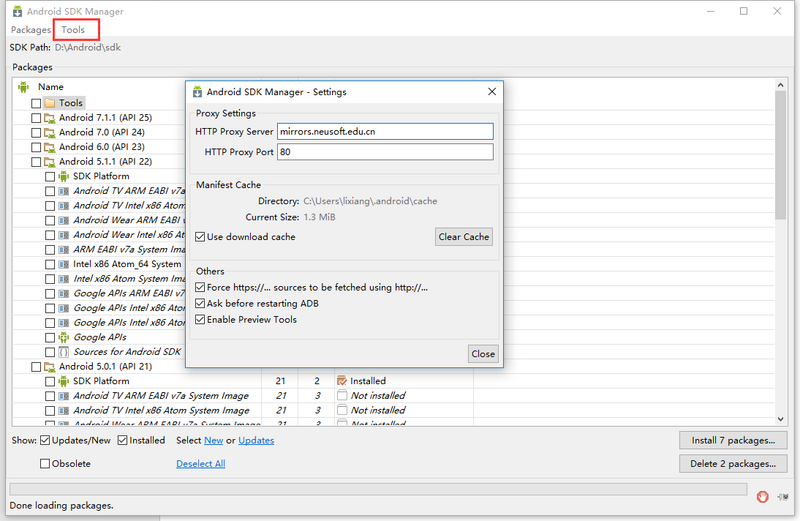This screenshot has height=521, width=800.
Task: Click Android 6.0 package folder icon
Action: click(x=49, y=147)
